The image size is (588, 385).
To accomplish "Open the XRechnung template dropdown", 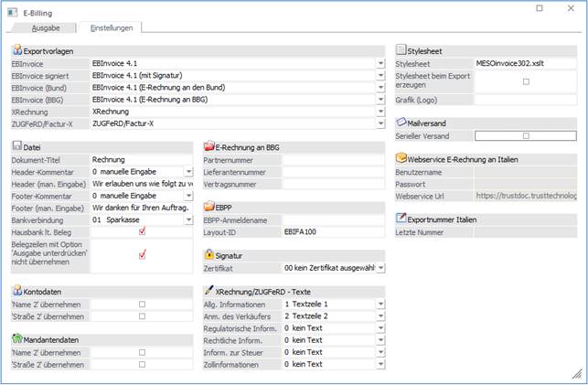I will coord(380,112).
